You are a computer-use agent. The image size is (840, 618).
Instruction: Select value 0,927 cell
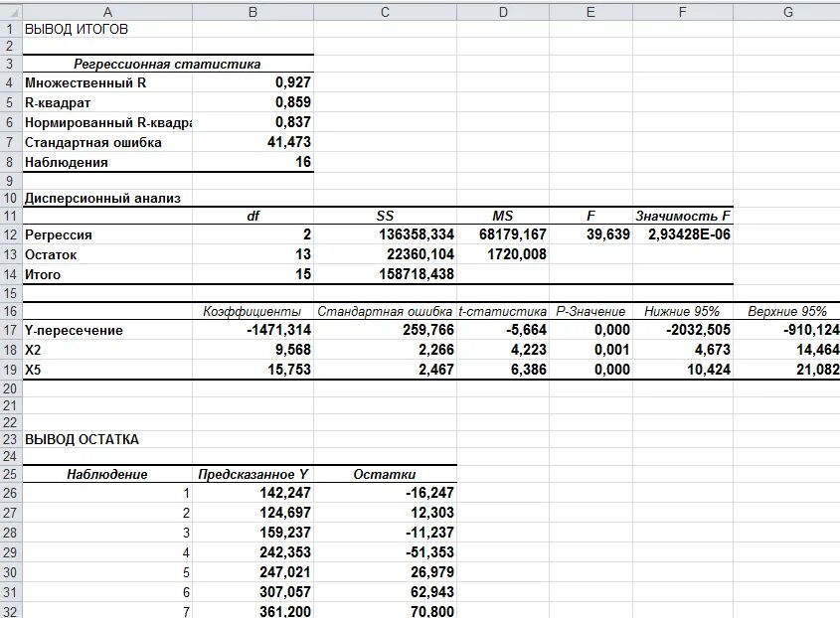coord(252,83)
